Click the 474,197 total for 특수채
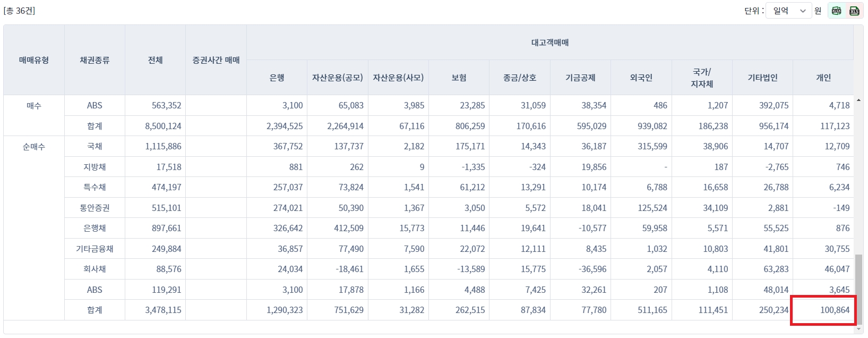The height and width of the screenshot is (338, 868). tap(167, 187)
